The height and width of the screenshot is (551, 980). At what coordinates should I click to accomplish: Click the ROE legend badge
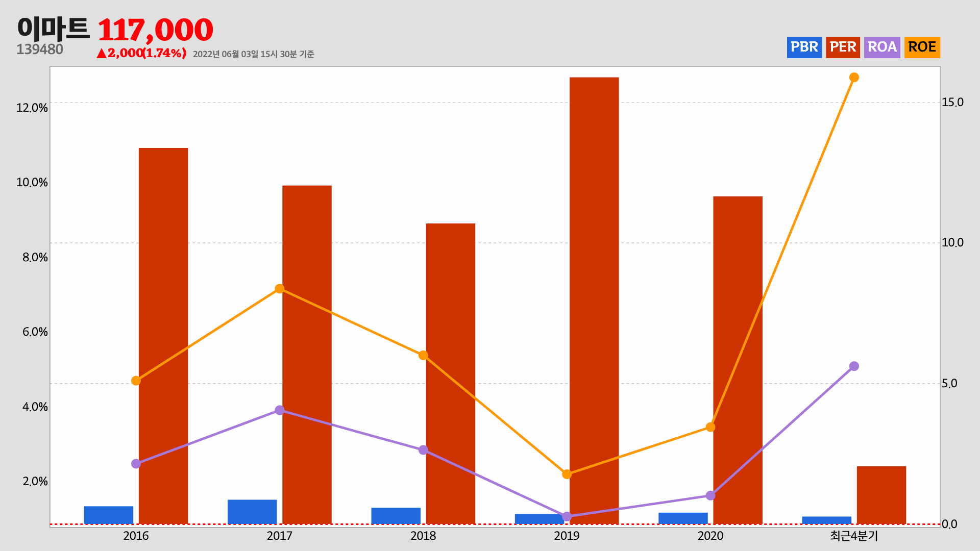tap(922, 47)
